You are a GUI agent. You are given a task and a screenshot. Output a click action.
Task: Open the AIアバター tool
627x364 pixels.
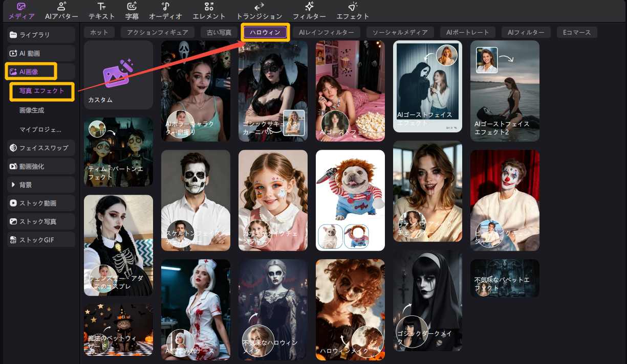(x=61, y=7)
